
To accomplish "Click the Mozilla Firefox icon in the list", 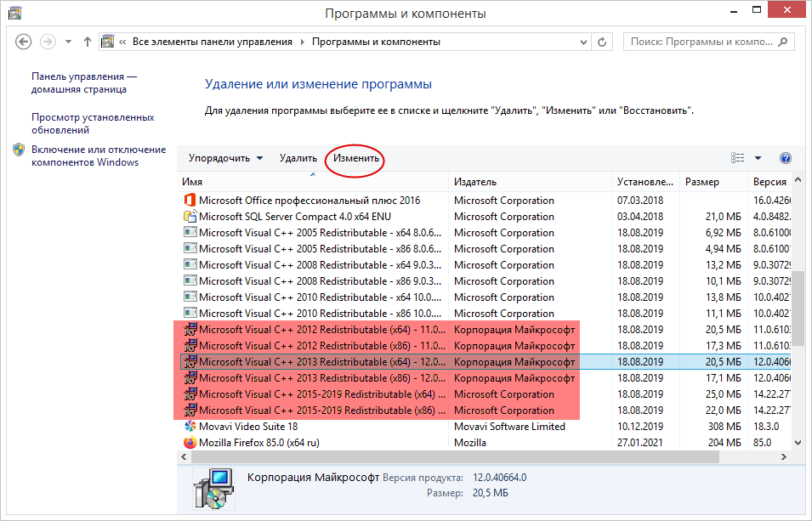I will tap(190, 442).
